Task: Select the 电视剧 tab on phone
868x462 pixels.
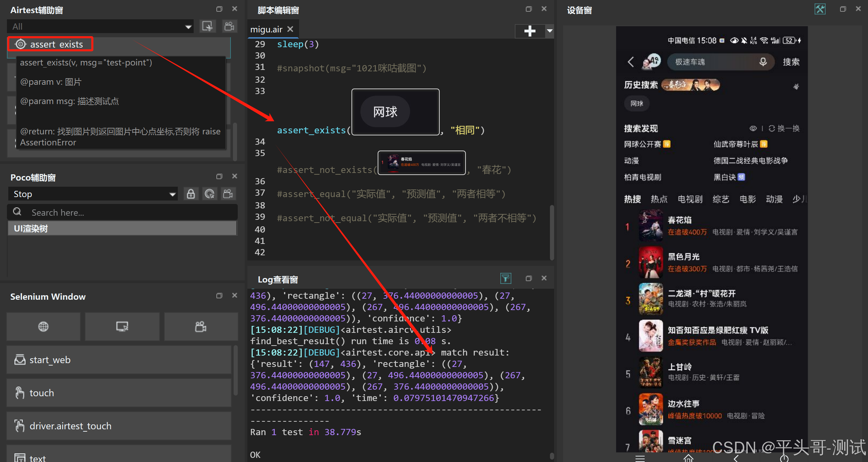Action: coord(690,199)
